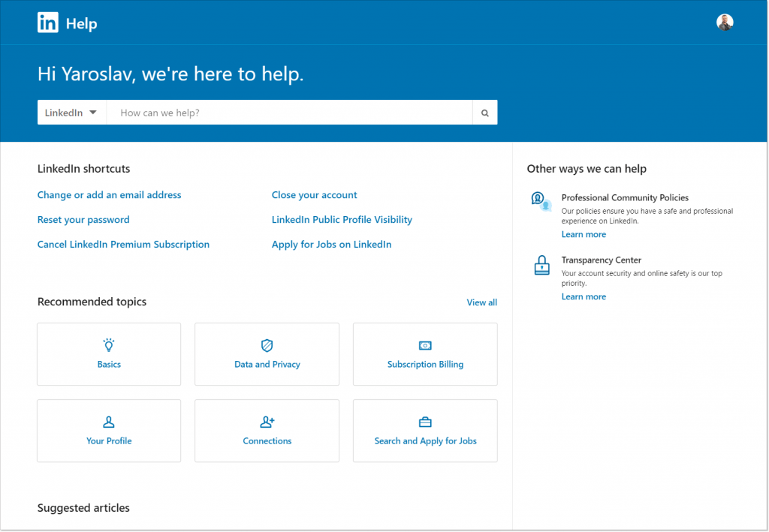Image resolution: width=769 pixels, height=532 pixels.
Task: Open 'LinkedIn Public Profile Visibility' link
Action: [342, 219]
